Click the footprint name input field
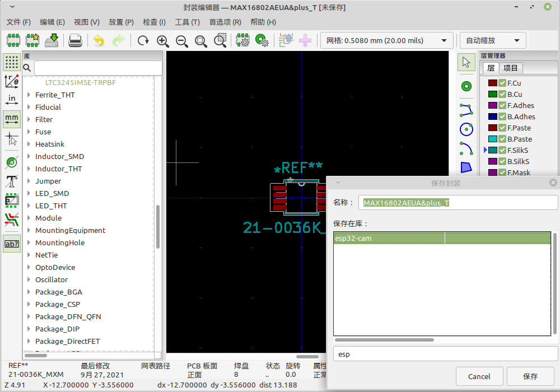560x392 pixels. 458,202
